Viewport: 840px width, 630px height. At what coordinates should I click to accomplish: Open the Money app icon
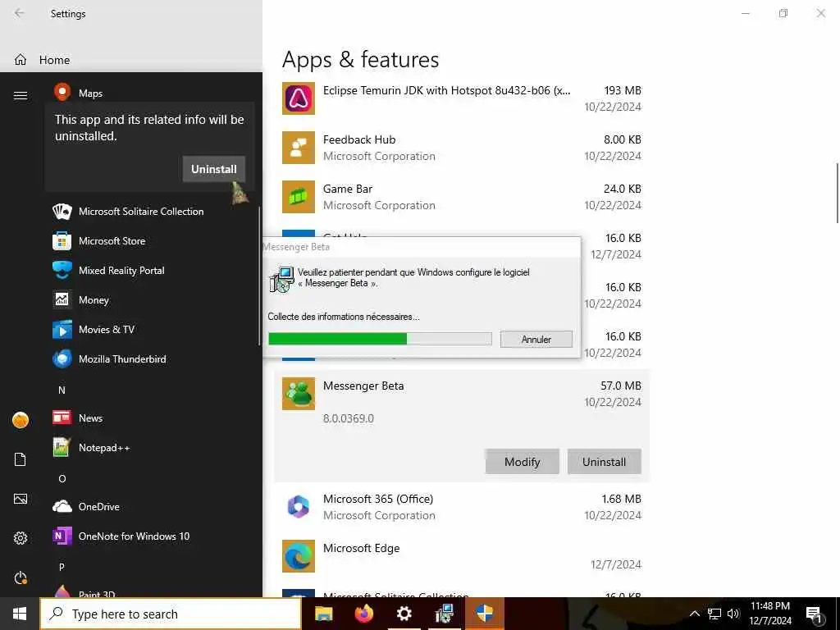62,300
